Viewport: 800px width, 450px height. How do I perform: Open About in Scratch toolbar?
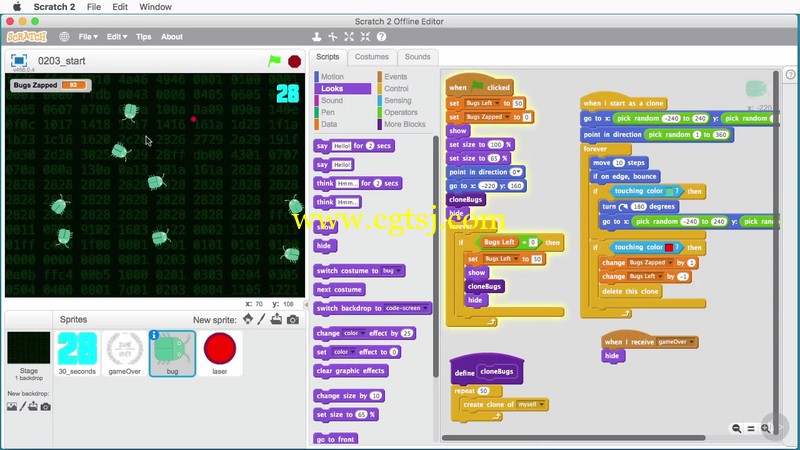[172, 37]
